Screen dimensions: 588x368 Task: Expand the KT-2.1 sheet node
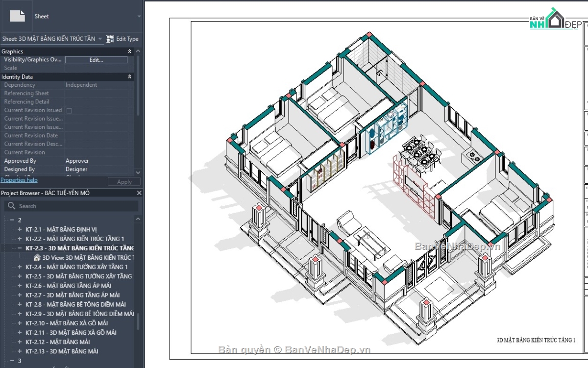tap(20, 229)
